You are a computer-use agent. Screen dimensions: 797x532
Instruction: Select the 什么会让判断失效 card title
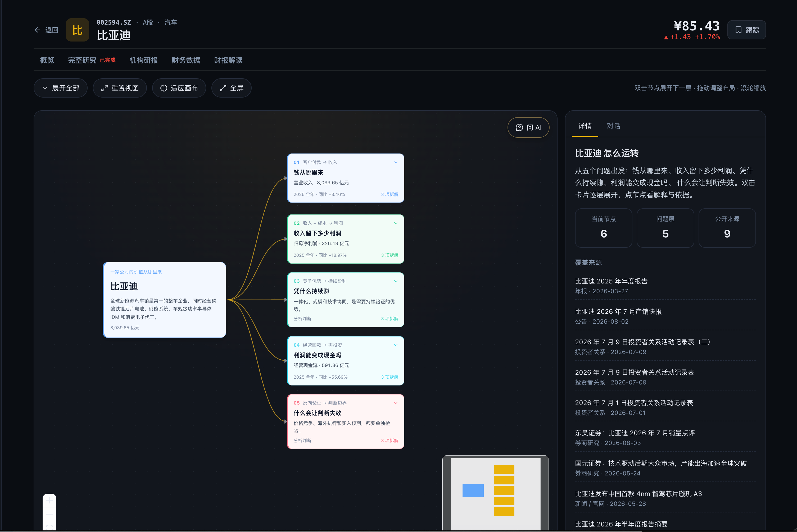(317, 413)
